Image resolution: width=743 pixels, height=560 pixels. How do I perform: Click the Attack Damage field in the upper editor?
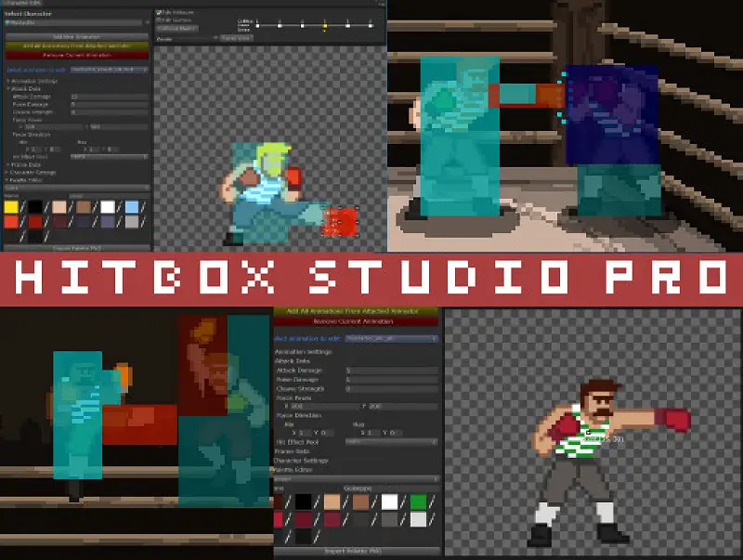click(x=110, y=97)
